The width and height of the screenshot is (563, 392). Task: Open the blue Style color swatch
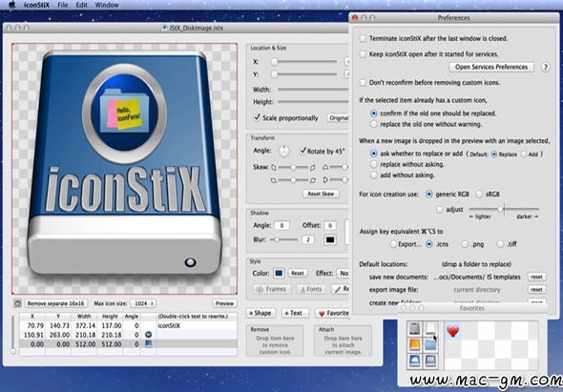(x=279, y=274)
